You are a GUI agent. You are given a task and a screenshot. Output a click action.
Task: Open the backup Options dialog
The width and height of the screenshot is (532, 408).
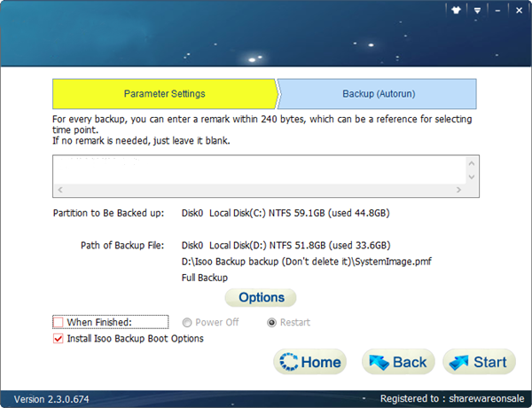[261, 297]
